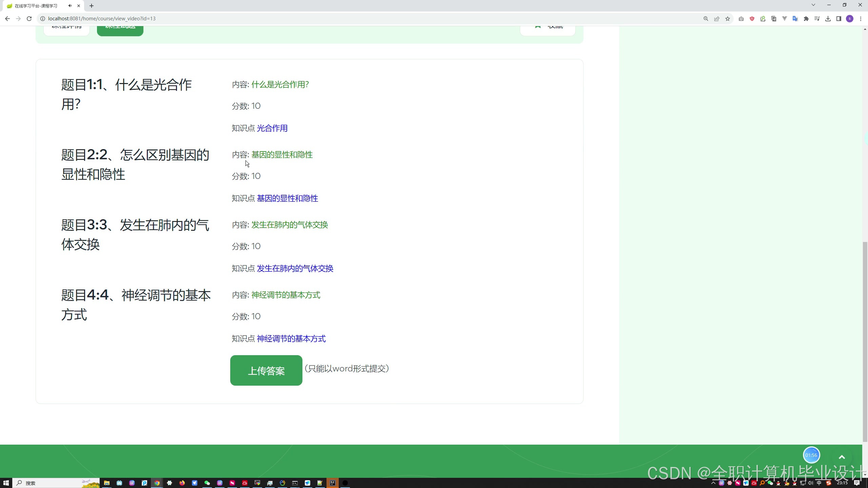
Task: Mute the tab audio speaker icon
Action: coord(70,6)
